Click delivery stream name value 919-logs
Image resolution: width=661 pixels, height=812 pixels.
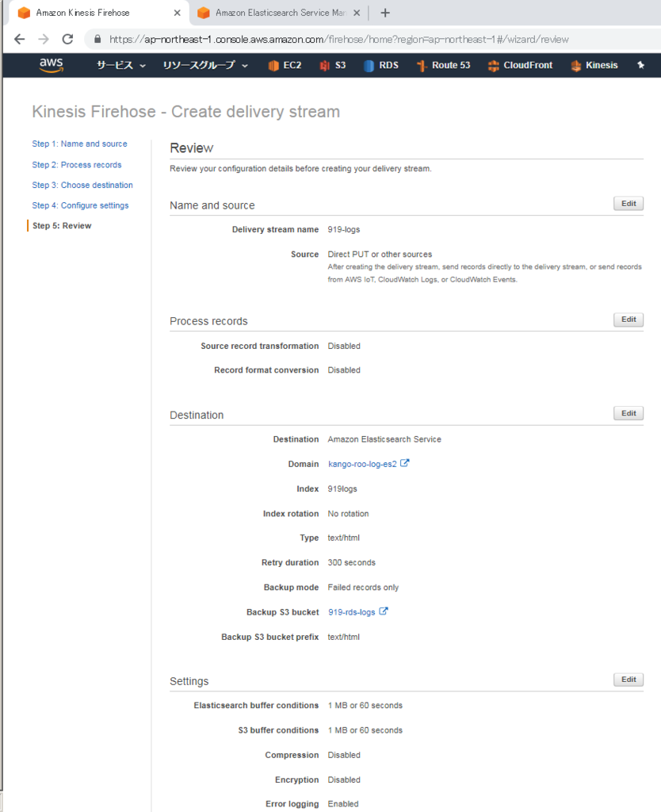(344, 229)
